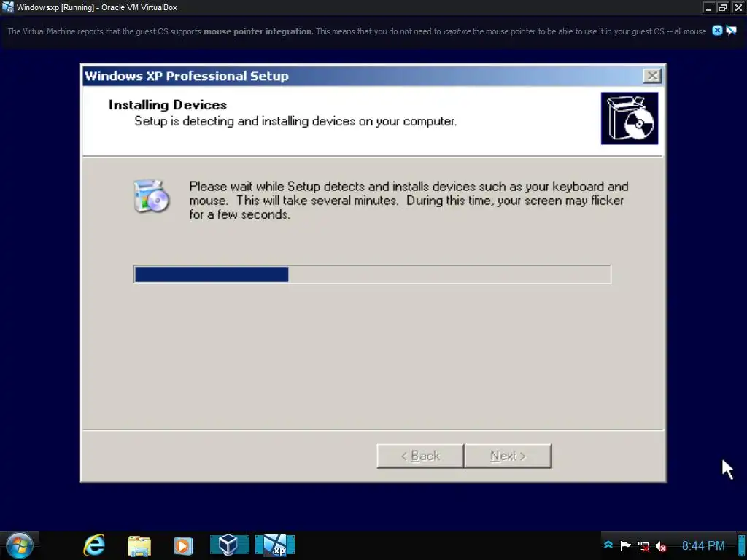747x560 pixels.
Task: Switch to VirtualBox Manager taskbar icon
Action: [230, 545]
